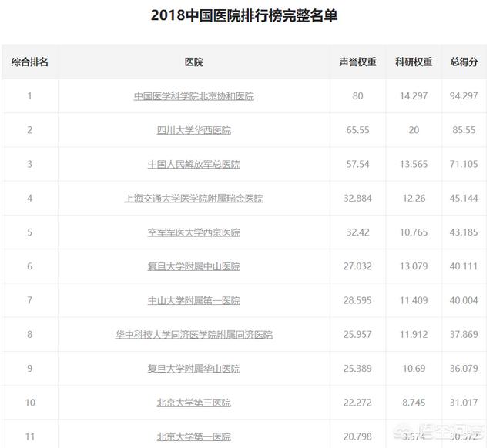
Task: Select reputation weight 27.032
Action: click(x=357, y=266)
